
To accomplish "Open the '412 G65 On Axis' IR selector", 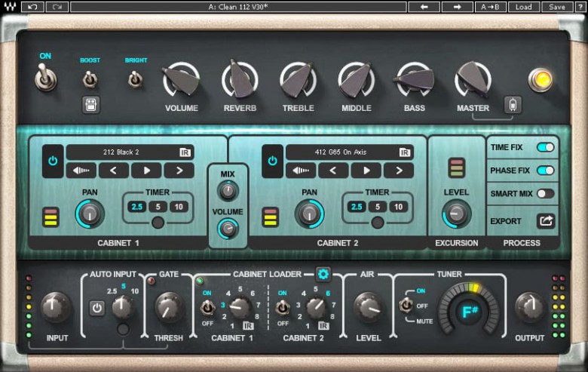I will 350,152.
